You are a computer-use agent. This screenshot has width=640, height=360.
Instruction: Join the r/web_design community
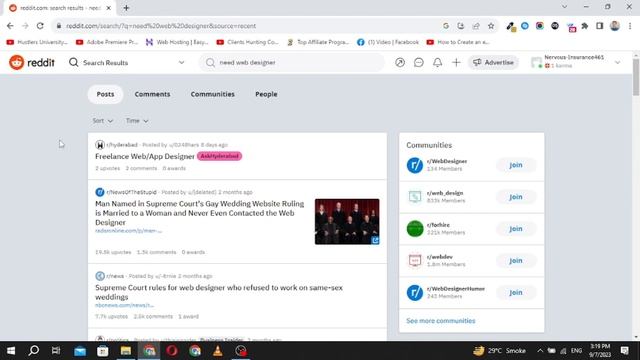(x=516, y=197)
